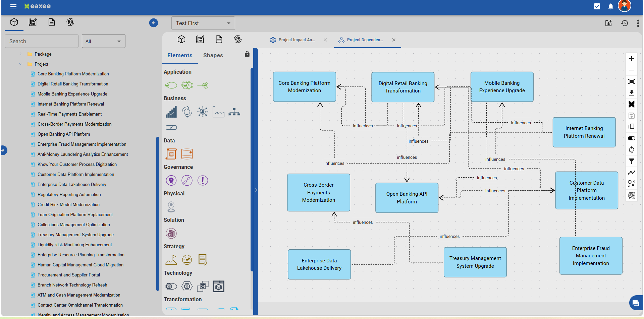Select Cross-Border Payments Modernization diagram node
Screen dimensions: 644x319
point(319,192)
